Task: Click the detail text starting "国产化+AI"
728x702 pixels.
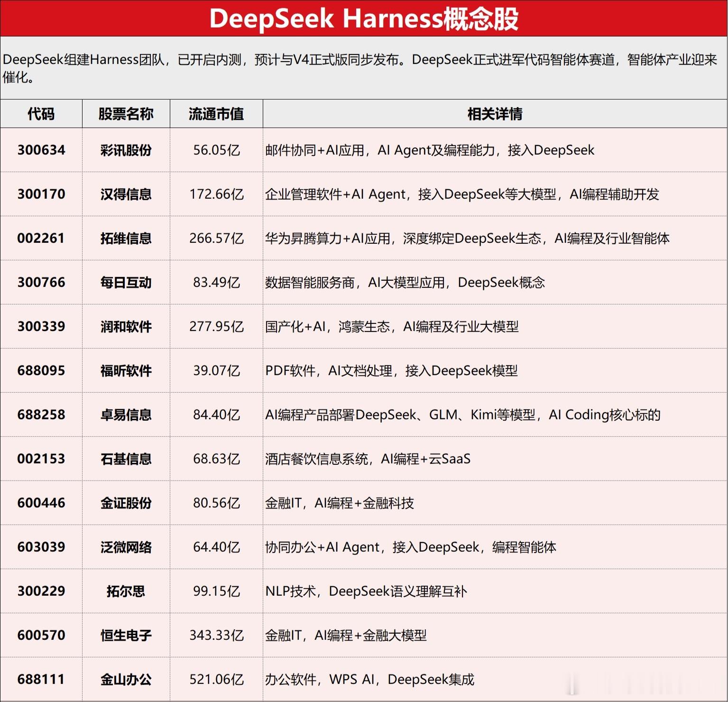Action: [x=392, y=326]
